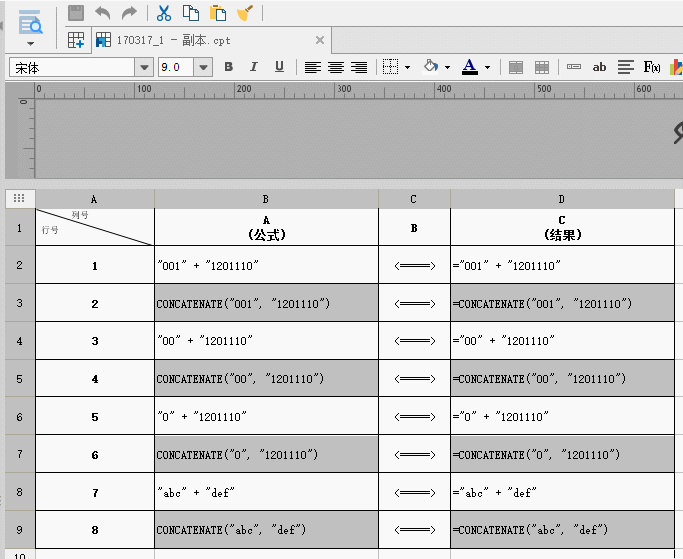Align text to the right
This screenshot has width=683, height=559.
pyautogui.click(x=359, y=67)
